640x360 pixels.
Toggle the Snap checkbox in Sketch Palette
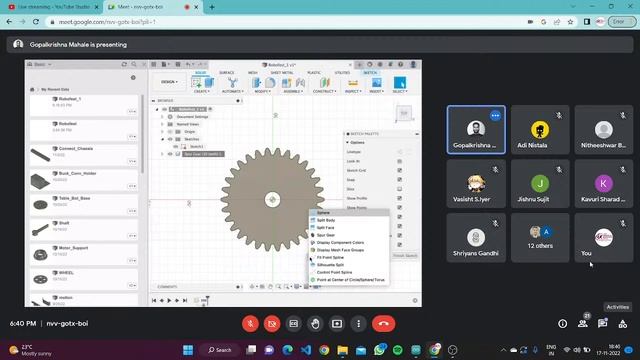point(399,180)
